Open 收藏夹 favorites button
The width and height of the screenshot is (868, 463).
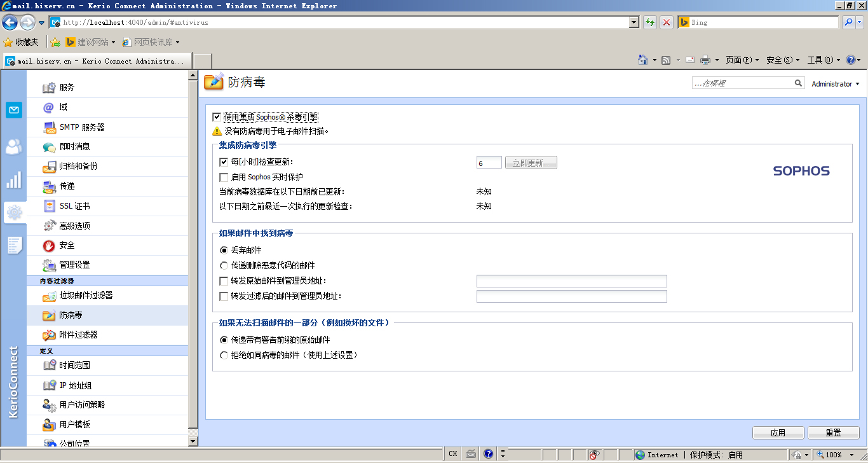21,42
